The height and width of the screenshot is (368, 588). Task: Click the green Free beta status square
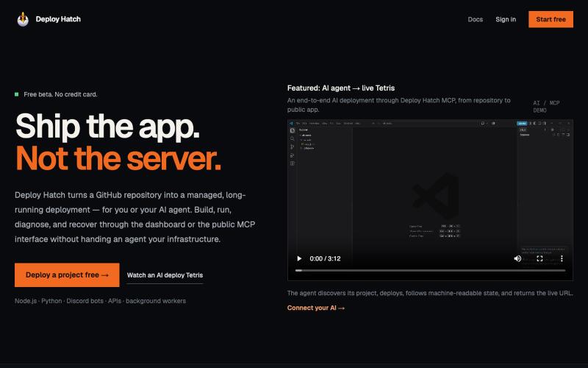pos(16,94)
